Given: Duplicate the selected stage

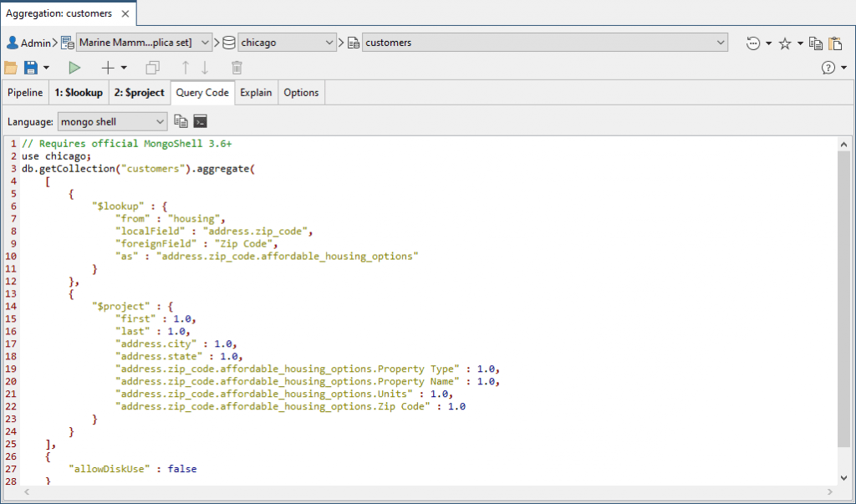Looking at the screenshot, I should [x=152, y=67].
